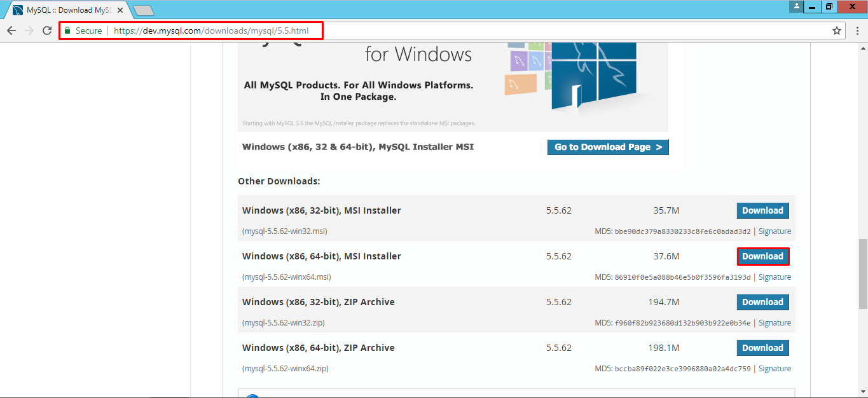
Task: Bookmark this page with the star icon
Action: click(x=837, y=31)
